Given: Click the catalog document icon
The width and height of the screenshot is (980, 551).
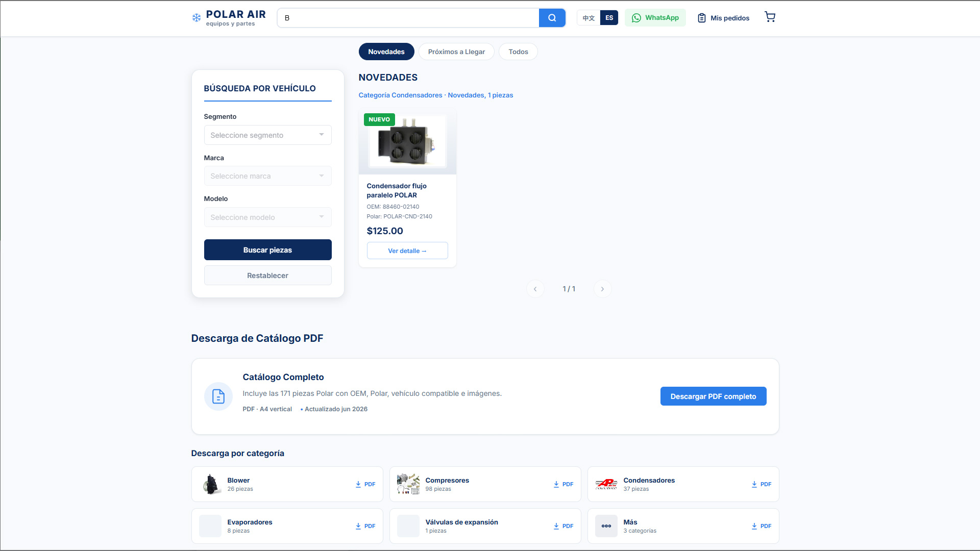Looking at the screenshot, I should coord(218,396).
